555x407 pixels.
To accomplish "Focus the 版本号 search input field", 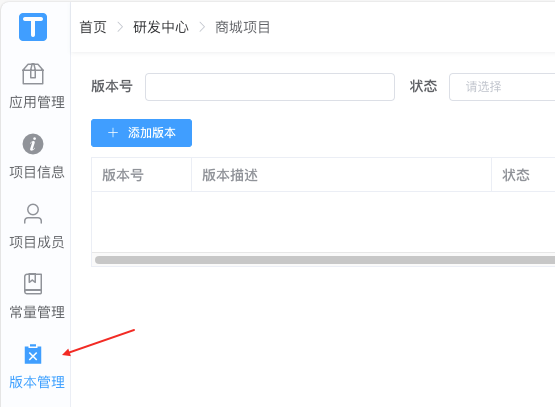I will [270, 87].
